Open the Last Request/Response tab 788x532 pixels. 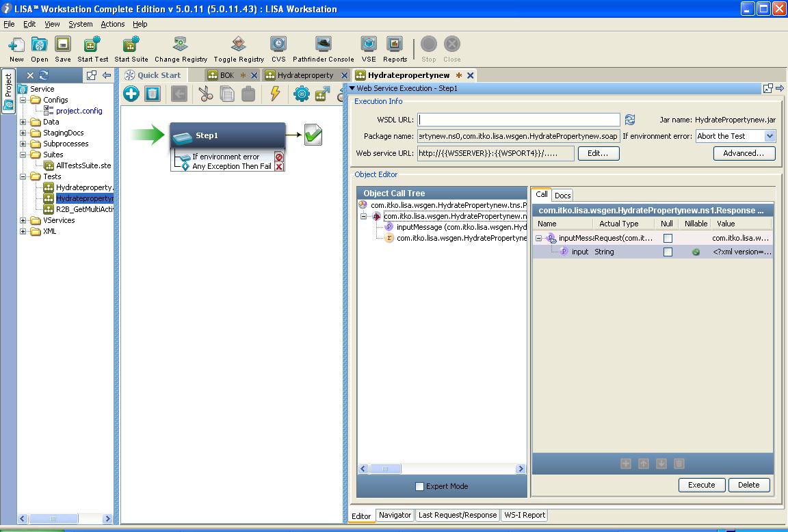click(x=458, y=515)
